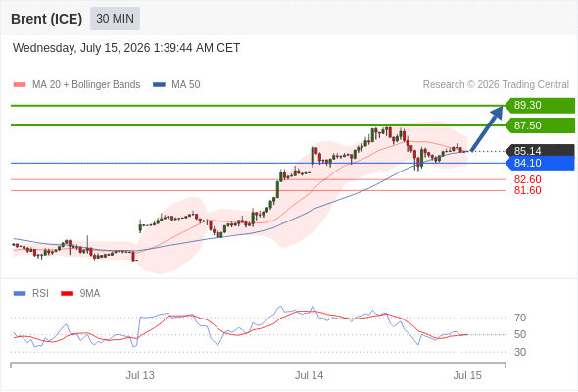Image resolution: width=578 pixels, height=392 pixels.
Task: Click the red MA 20 legend swatch
Action: (x=20, y=85)
